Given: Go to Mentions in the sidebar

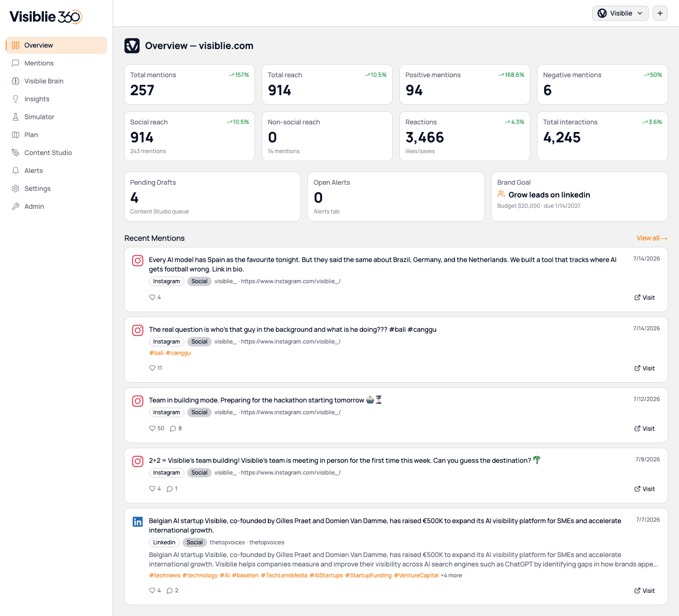Looking at the screenshot, I should point(57,63).
